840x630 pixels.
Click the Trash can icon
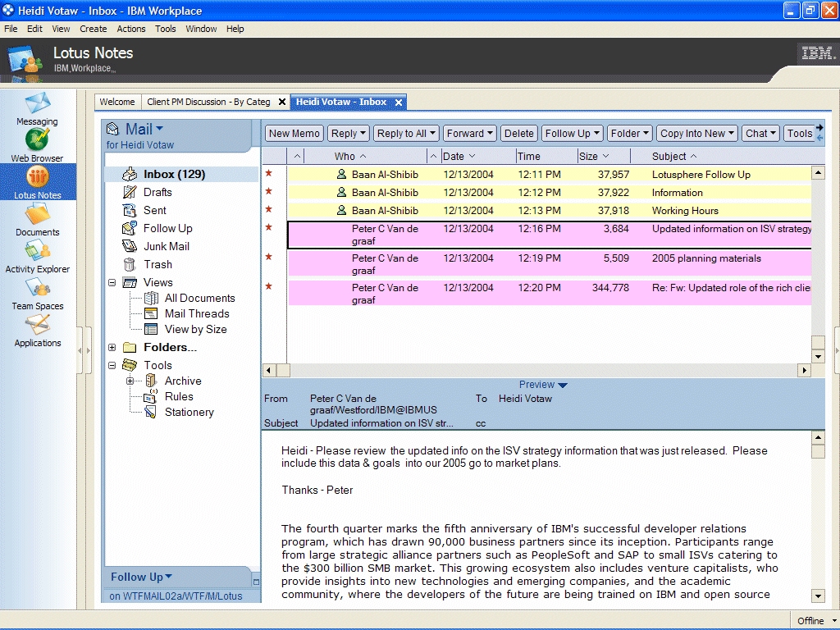(130, 264)
